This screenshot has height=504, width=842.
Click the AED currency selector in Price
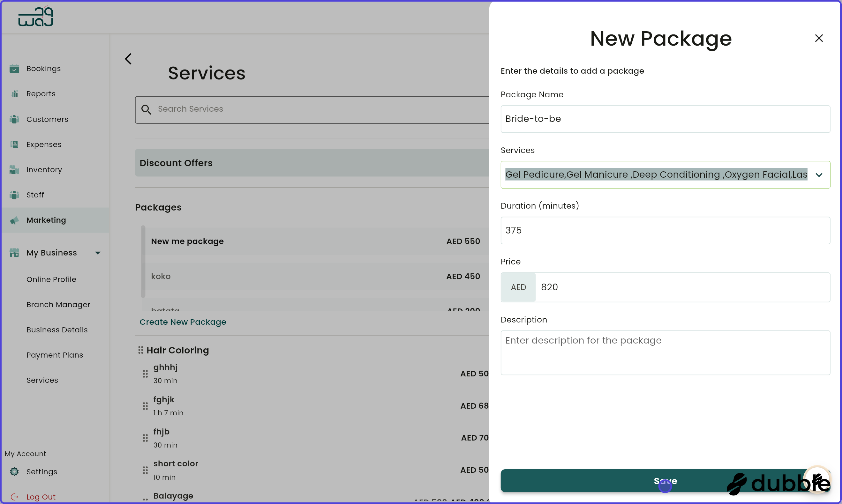[518, 287]
